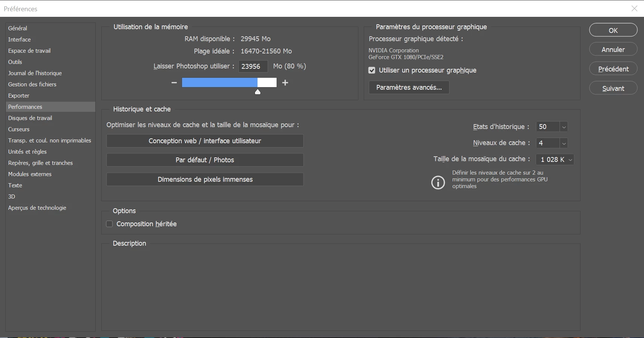Viewport: 644px width, 338px height.
Task: Select 'Unités et règles' category
Action: coord(50,151)
